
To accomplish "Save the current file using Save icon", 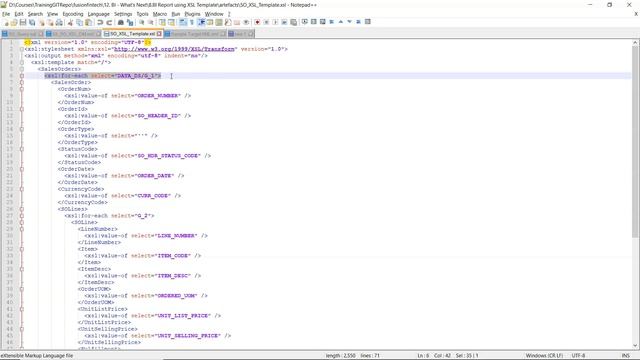I will 23,22.
